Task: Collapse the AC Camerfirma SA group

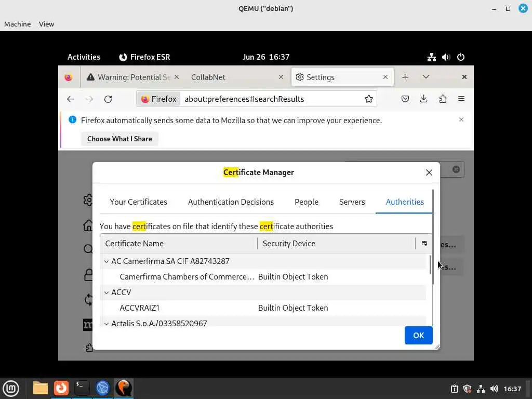Action: click(107, 261)
